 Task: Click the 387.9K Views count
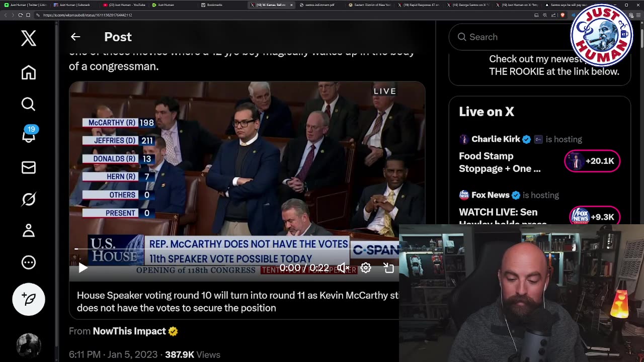(193, 354)
